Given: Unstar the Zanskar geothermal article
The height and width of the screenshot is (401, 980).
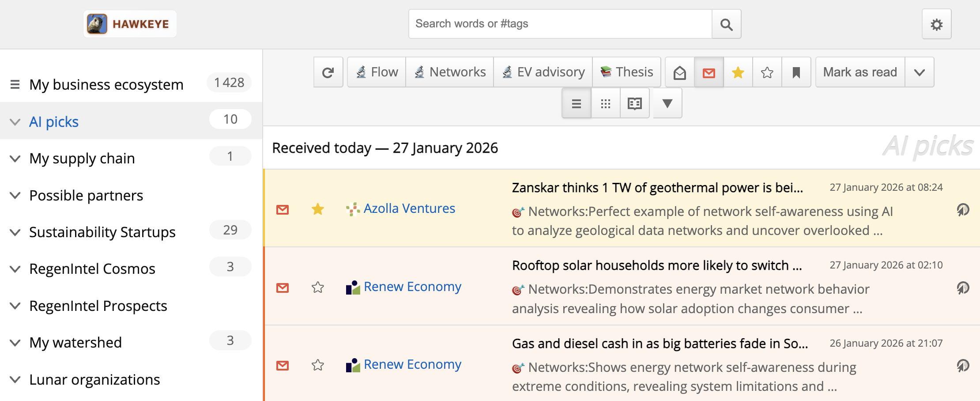Looking at the screenshot, I should pyautogui.click(x=318, y=209).
